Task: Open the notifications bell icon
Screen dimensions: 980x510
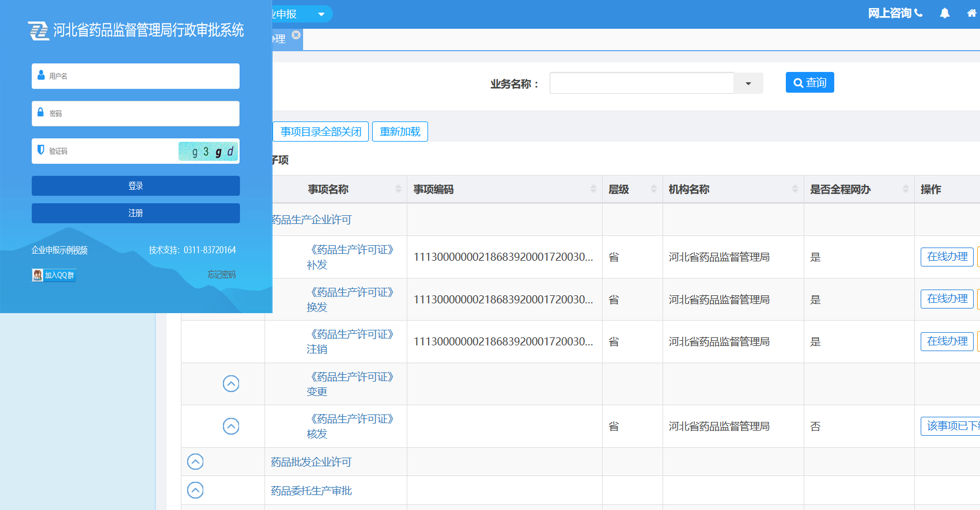Action: (x=945, y=13)
